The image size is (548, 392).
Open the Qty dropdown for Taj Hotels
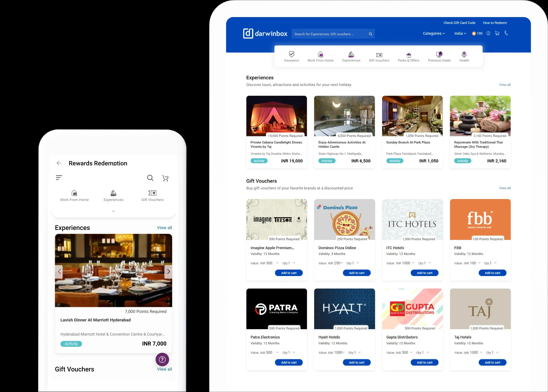pyautogui.click(x=497, y=352)
